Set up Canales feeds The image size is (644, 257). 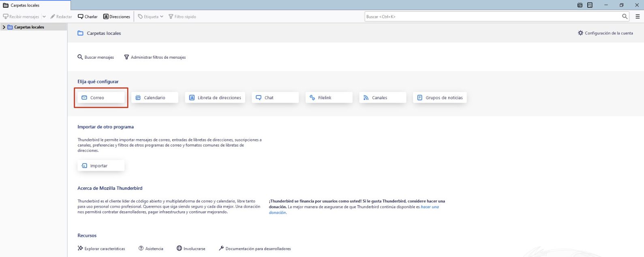[x=383, y=98]
